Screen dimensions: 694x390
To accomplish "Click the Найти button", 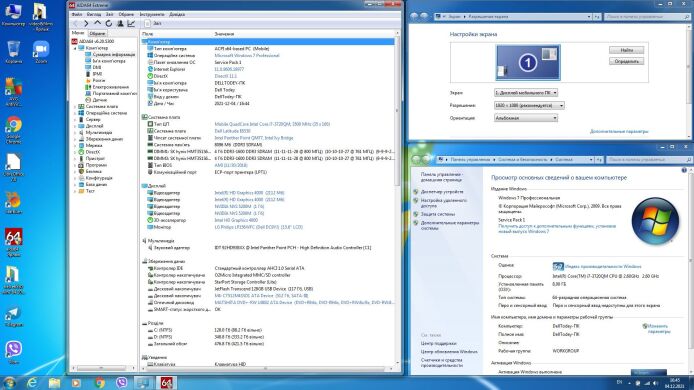I will click(x=626, y=50).
